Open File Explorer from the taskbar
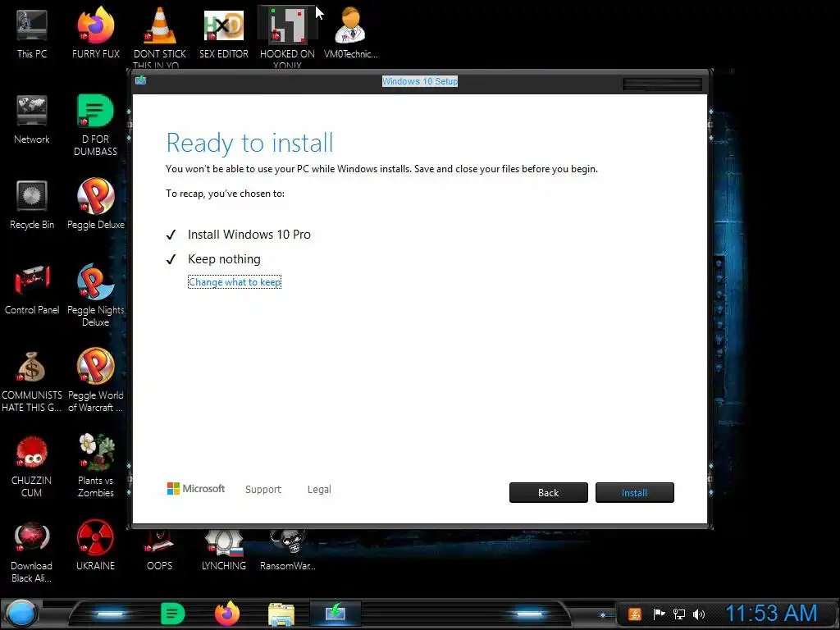The image size is (840, 630). pos(281,614)
